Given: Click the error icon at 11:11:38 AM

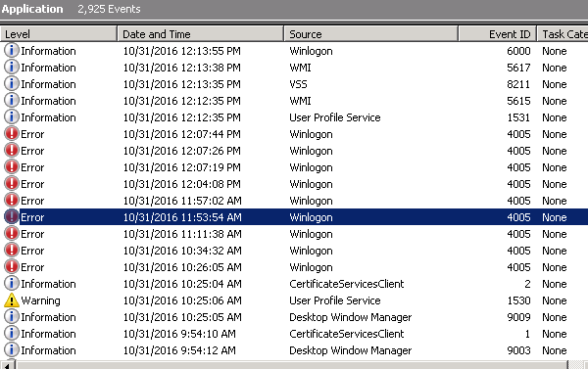Looking at the screenshot, I should (x=12, y=233).
